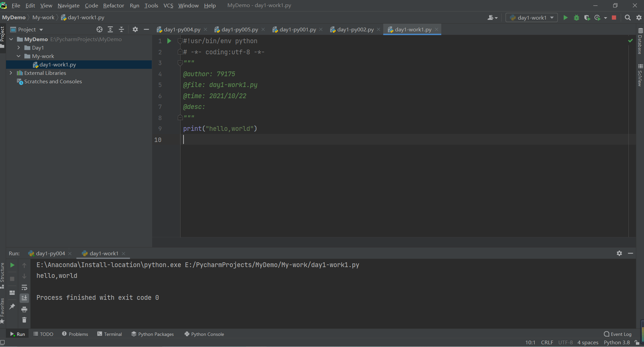Open the VCS menu
Screen dimensions: 644x347
click(x=168, y=5)
